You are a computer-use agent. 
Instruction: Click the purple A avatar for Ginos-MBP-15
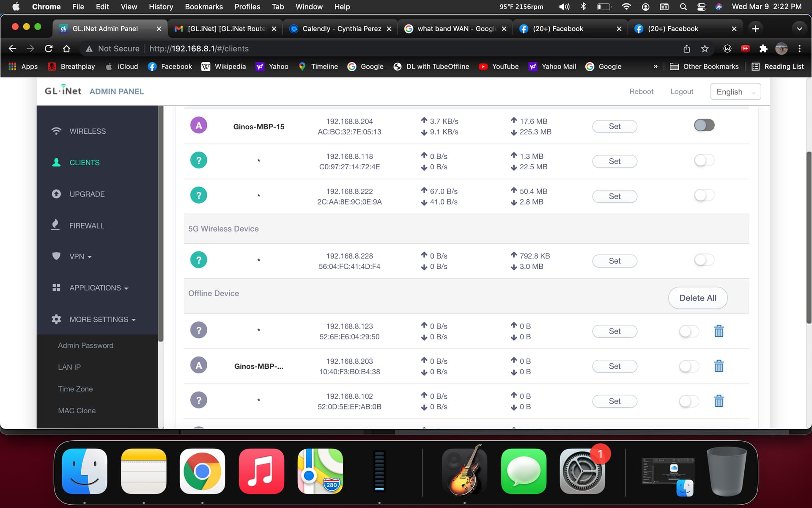click(x=199, y=126)
